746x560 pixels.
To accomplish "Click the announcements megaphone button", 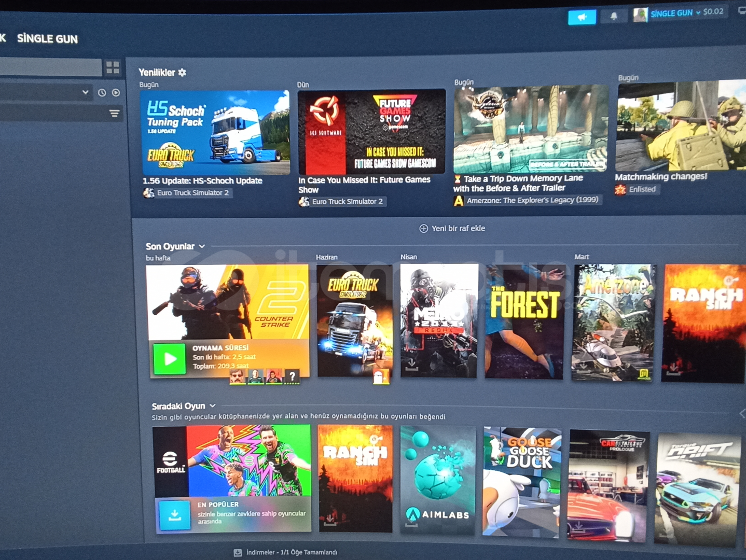I will pos(582,17).
